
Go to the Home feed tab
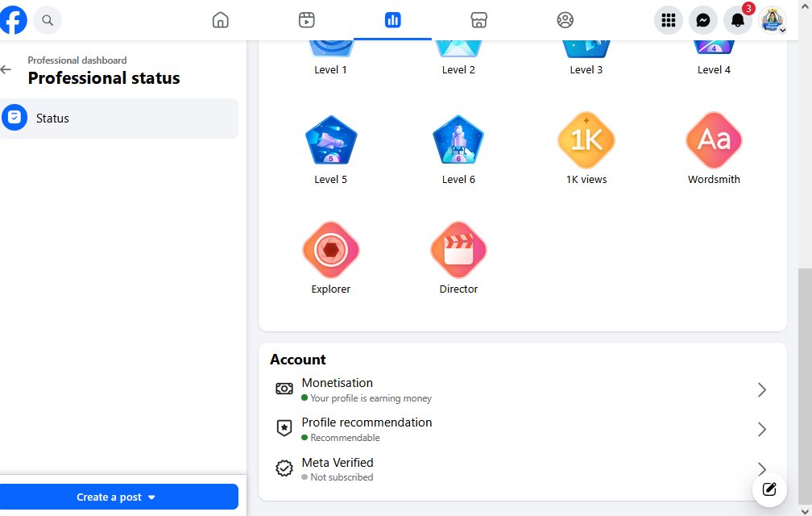tap(220, 20)
